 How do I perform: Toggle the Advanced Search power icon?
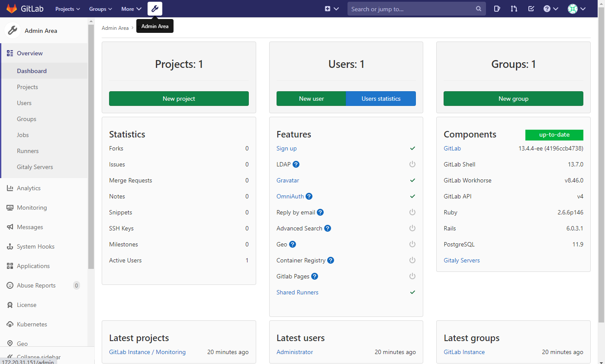pos(412,228)
